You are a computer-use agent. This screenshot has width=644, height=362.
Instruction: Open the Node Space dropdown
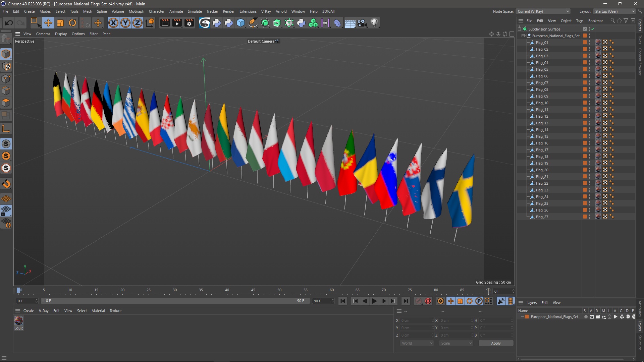pos(543,11)
